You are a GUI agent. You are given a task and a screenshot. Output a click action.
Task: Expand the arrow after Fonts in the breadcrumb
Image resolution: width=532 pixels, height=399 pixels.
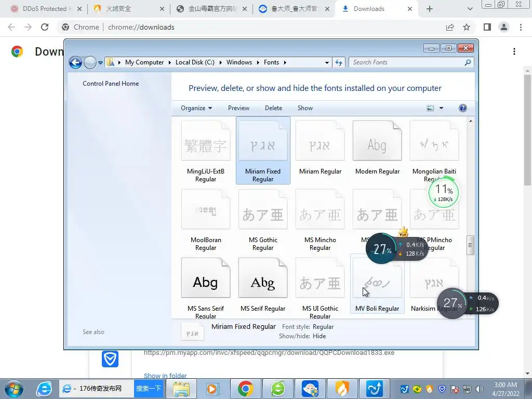pos(285,62)
